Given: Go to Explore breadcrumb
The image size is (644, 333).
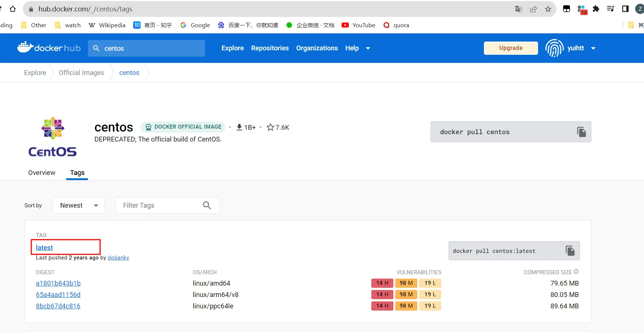Looking at the screenshot, I should (35, 72).
